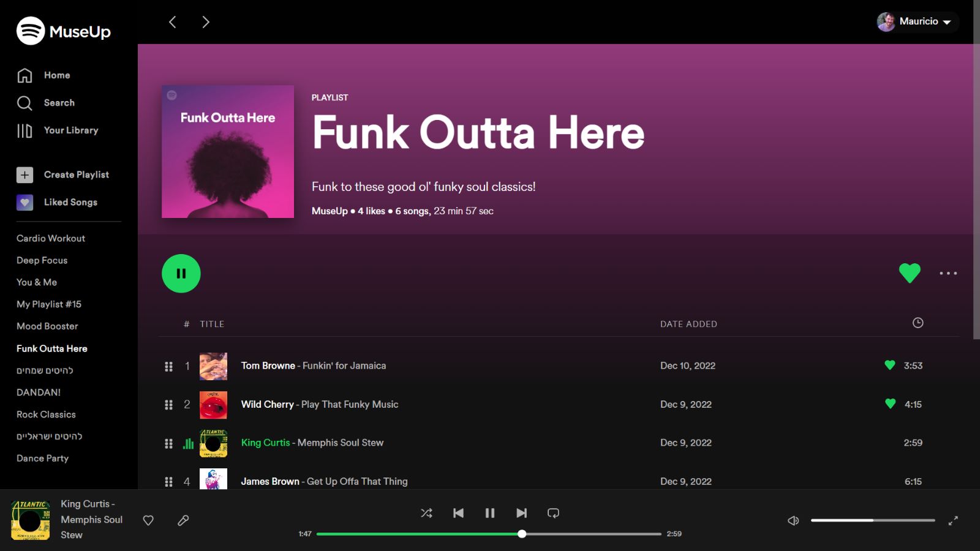Click the drag handle of Memphis Soul Stew
This screenshot has height=551, width=980.
point(168,443)
